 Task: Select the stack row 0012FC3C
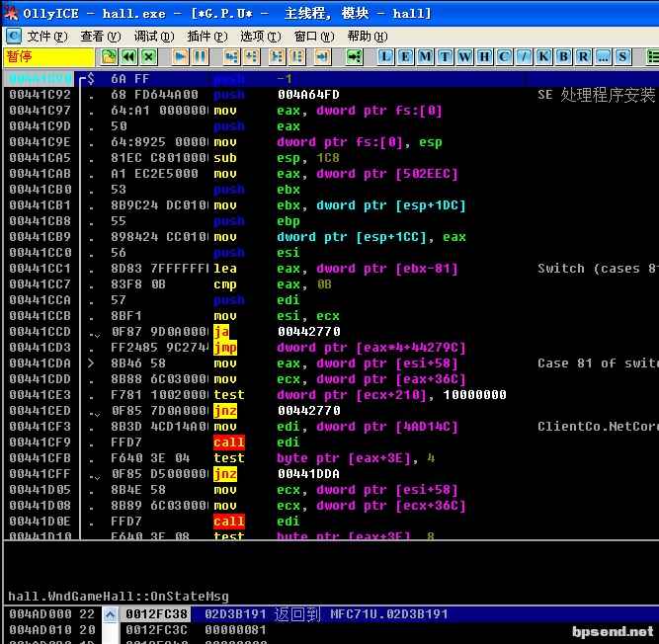pyautogui.click(x=389, y=630)
